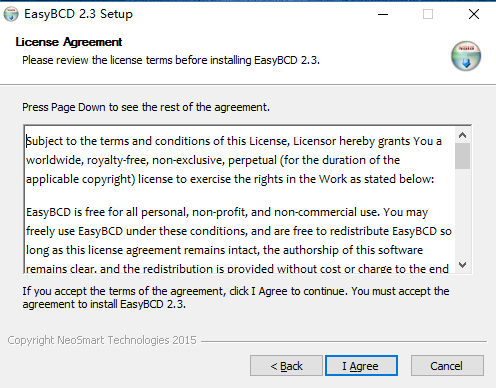
Task: Click the 'EasyBCD 2.3 Setup' title bar text
Action: (x=78, y=14)
